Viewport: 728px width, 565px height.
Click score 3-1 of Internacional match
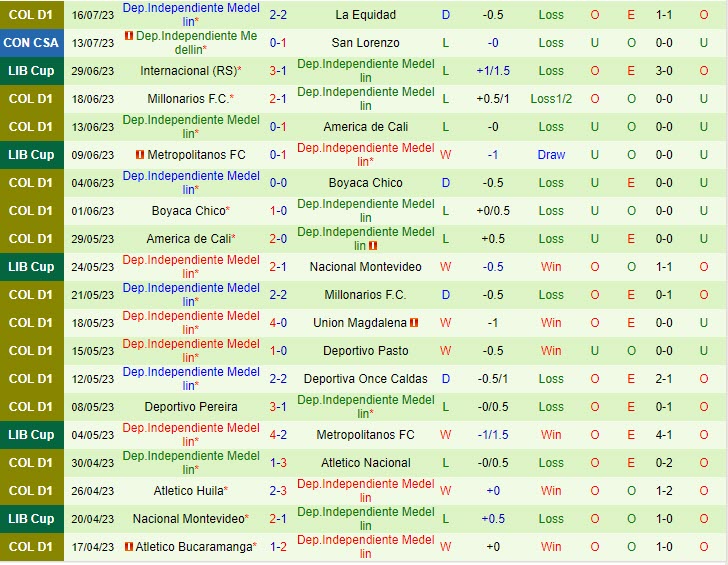(x=278, y=71)
